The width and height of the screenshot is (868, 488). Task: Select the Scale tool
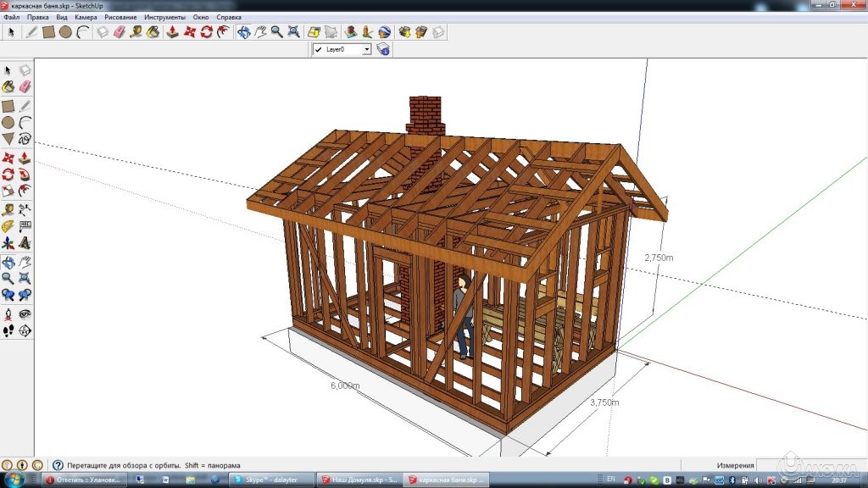tap(8, 191)
